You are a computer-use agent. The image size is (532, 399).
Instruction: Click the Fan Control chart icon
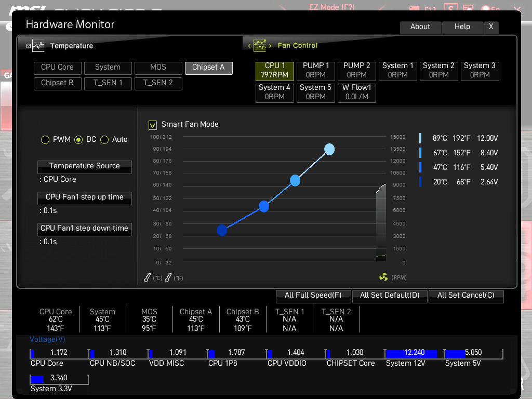(260, 46)
